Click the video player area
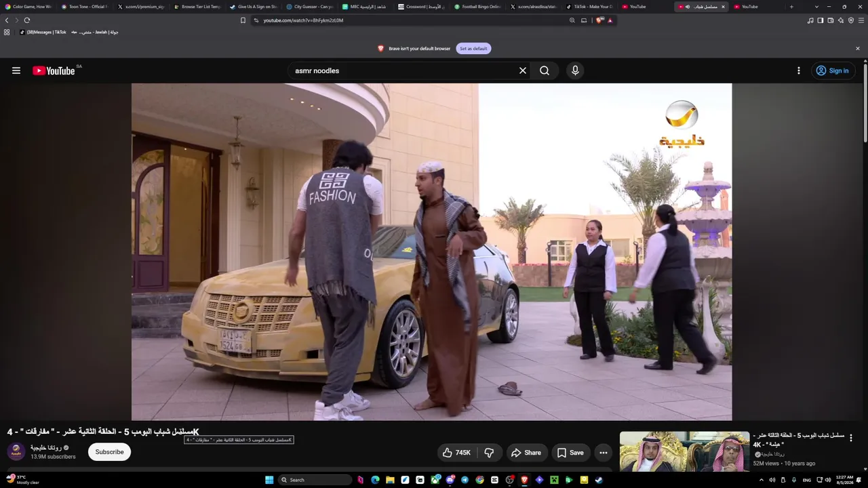The width and height of the screenshot is (868, 488). [x=431, y=251]
